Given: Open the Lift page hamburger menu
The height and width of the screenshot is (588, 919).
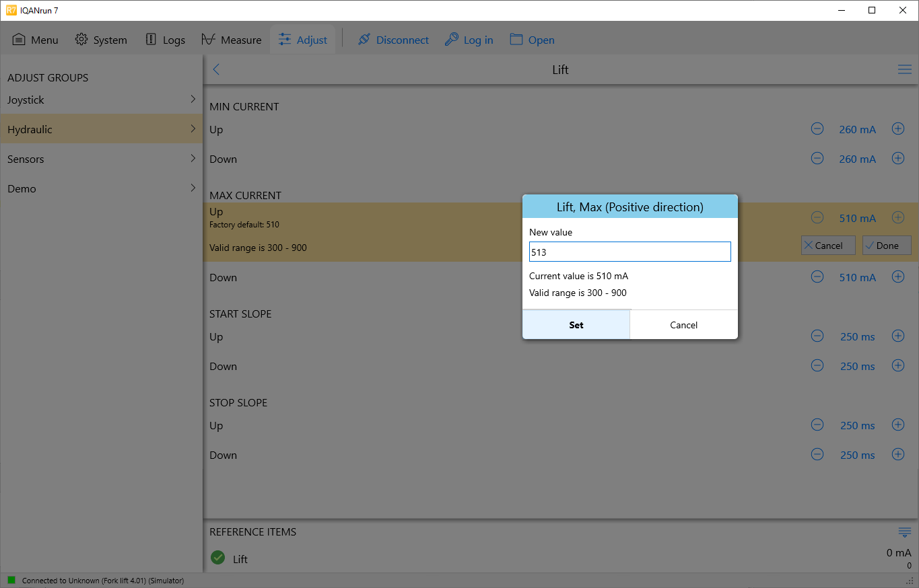Looking at the screenshot, I should click(905, 69).
